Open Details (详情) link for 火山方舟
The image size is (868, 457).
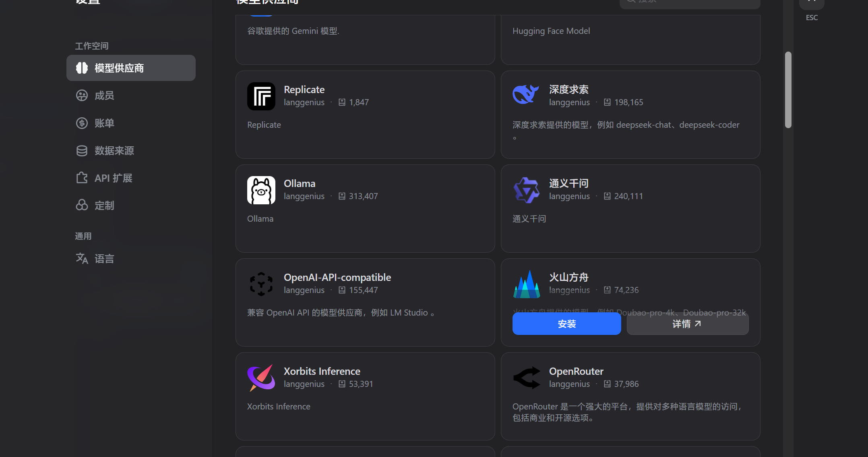687,324
